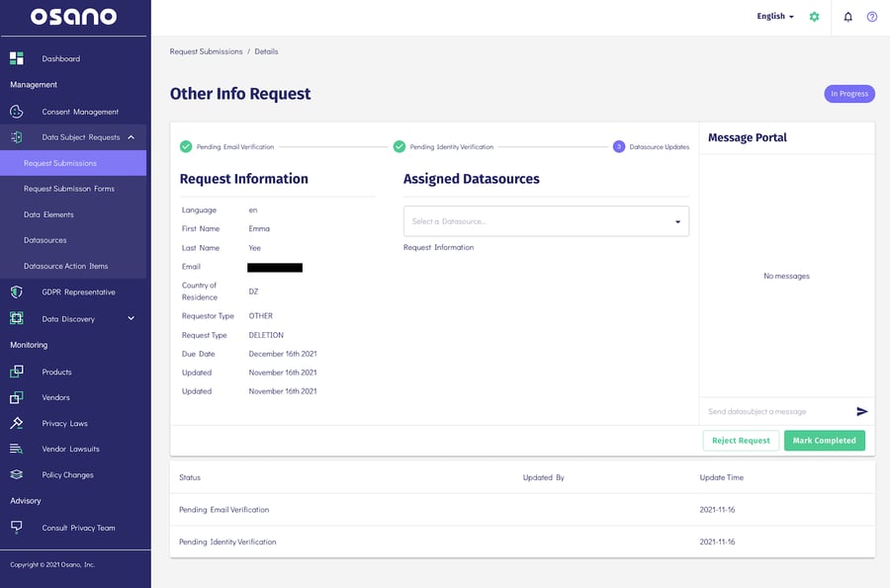Open Request Submission Forms in sidebar

click(69, 189)
